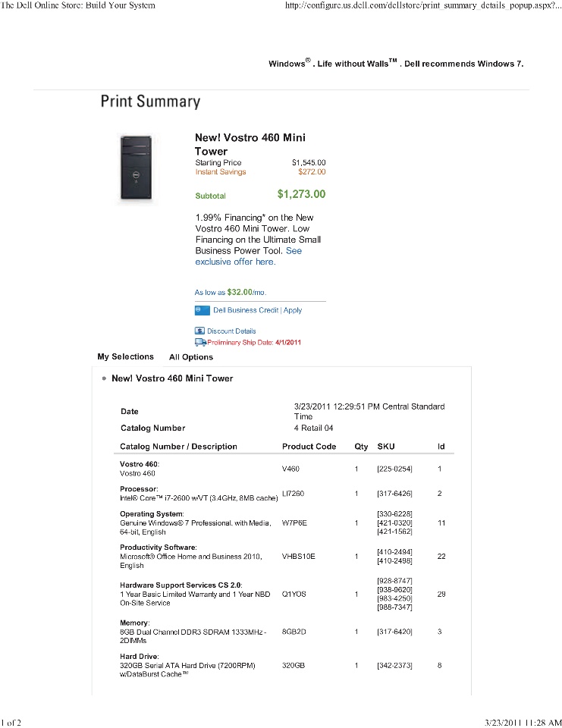Click the Product Code column header
The width and height of the screenshot is (562, 728).
coord(309,446)
